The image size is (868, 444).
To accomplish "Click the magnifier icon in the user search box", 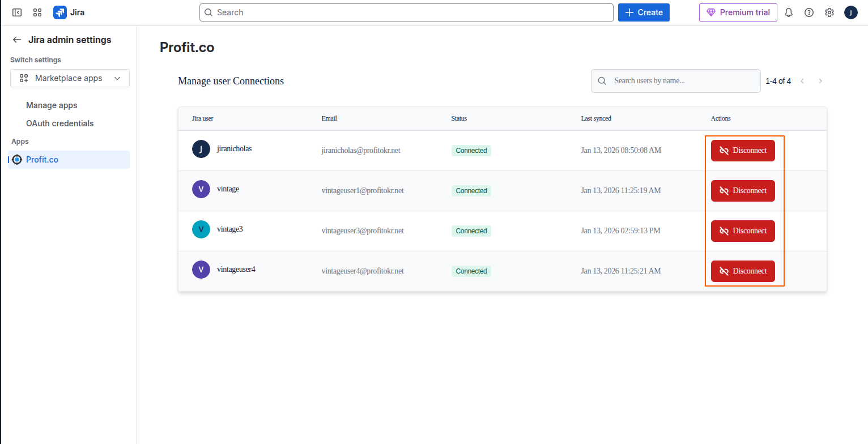I will click(602, 81).
